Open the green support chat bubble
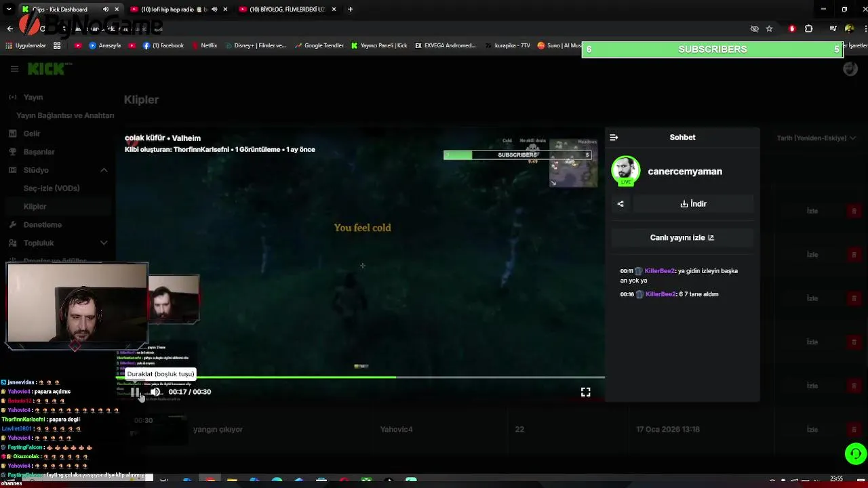Screen dimensions: 868x488 [x=856, y=453]
